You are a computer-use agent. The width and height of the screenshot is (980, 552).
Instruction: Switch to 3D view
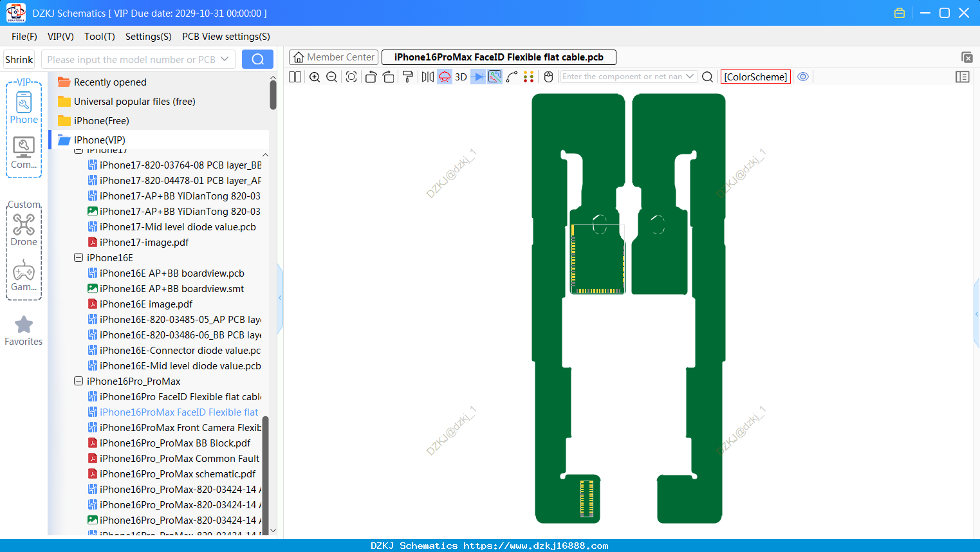coord(461,77)
